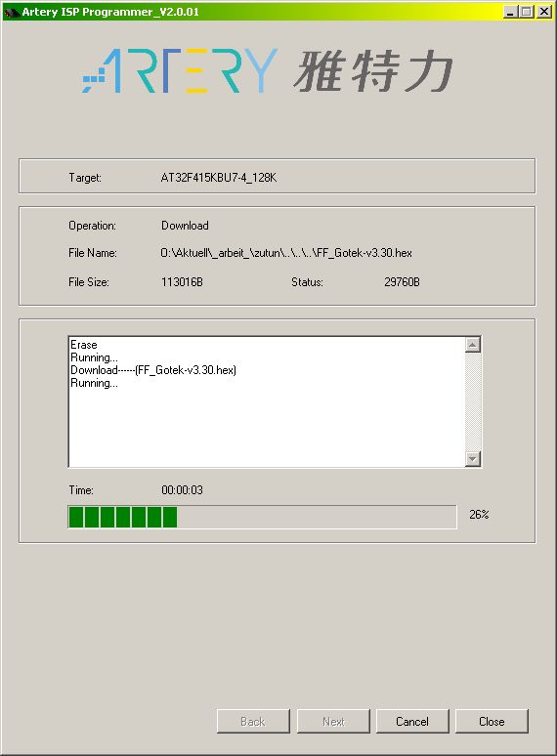Image resolution: width=557 pixels, height=756 pixels.
Task: Click the Download FF_Gotek-v3.30.hex log line
Action: click(153, 370)
